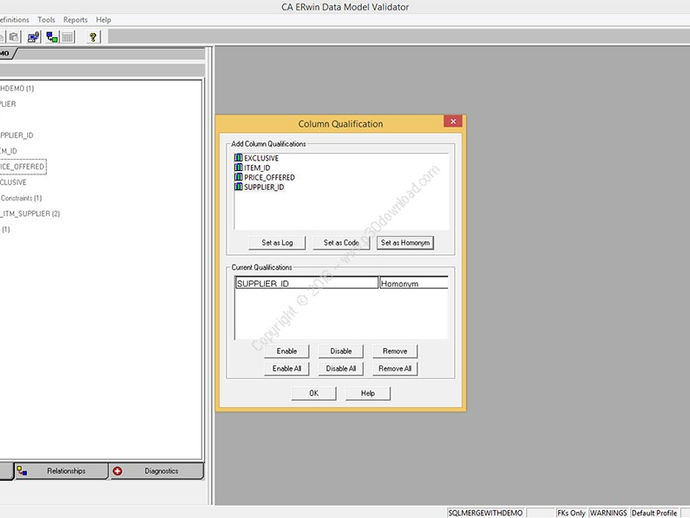
Task: Open the Help menu
Action: [x=103, y=20]
